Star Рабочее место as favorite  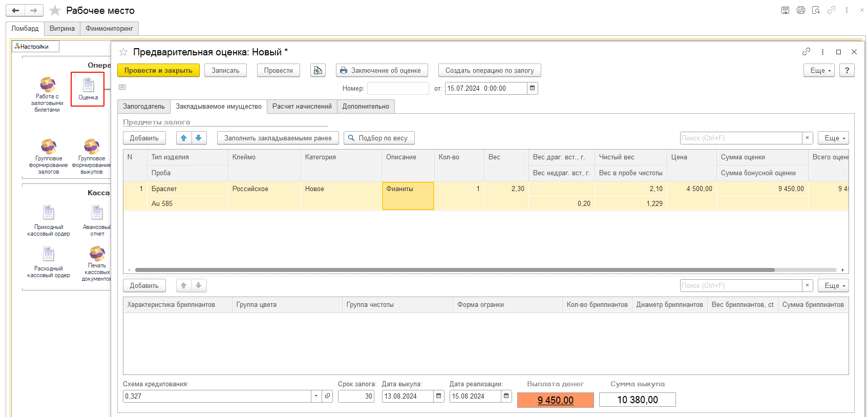(55, 10)
